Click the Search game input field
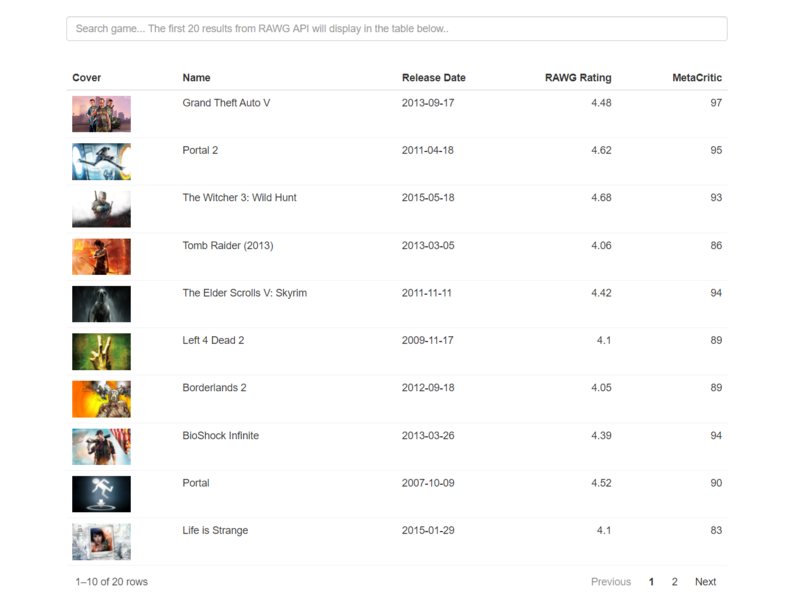The image size is (800, 600). [x=396, y=29]
